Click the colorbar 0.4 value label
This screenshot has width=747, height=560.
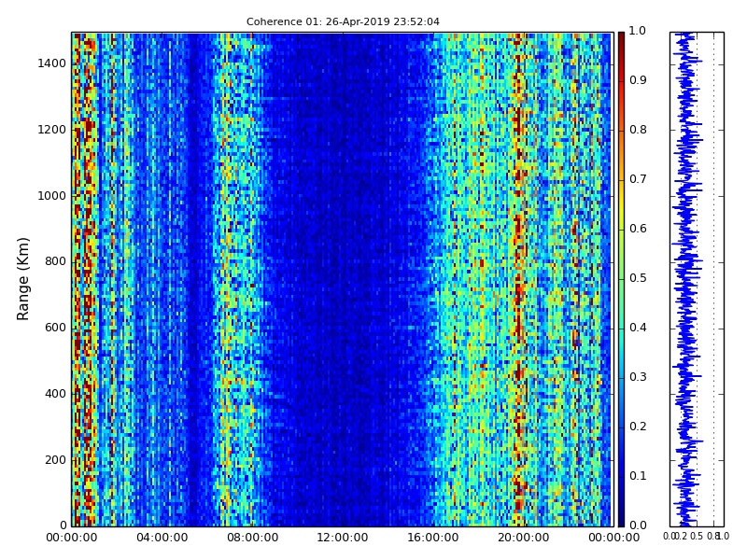pyautogui.click(x=638, y=328)
